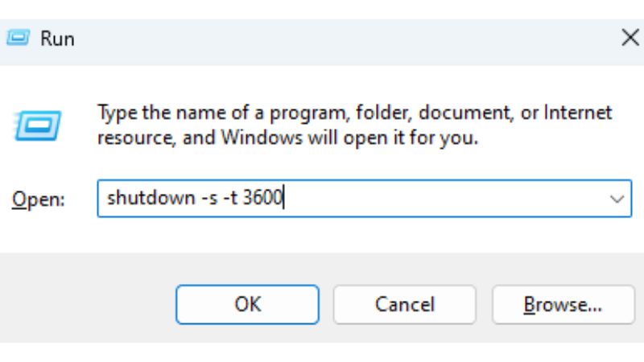Open the Browse... file picker
The image size is (644, 362).
[562, 304]
